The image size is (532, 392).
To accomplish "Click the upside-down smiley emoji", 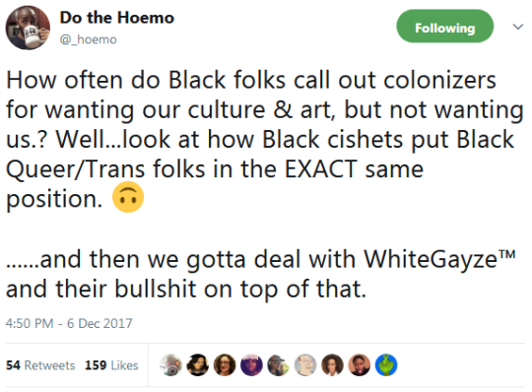I will 128,197.
